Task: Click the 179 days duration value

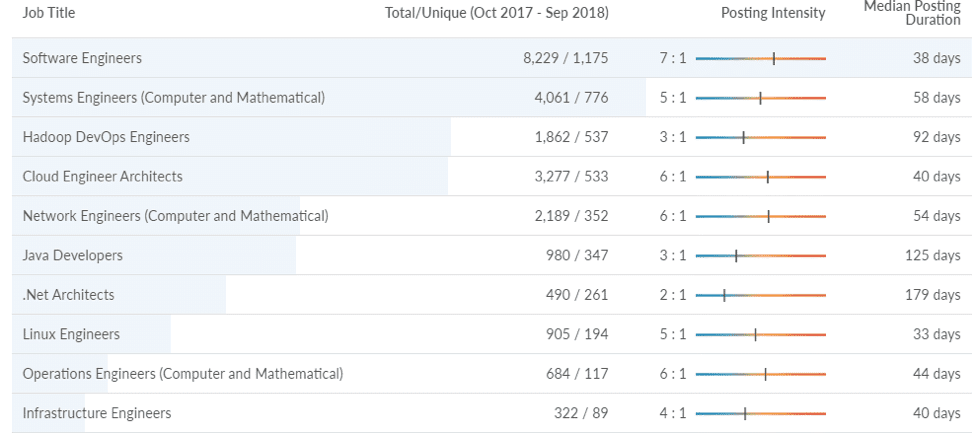Action: [x=932, y=295]
